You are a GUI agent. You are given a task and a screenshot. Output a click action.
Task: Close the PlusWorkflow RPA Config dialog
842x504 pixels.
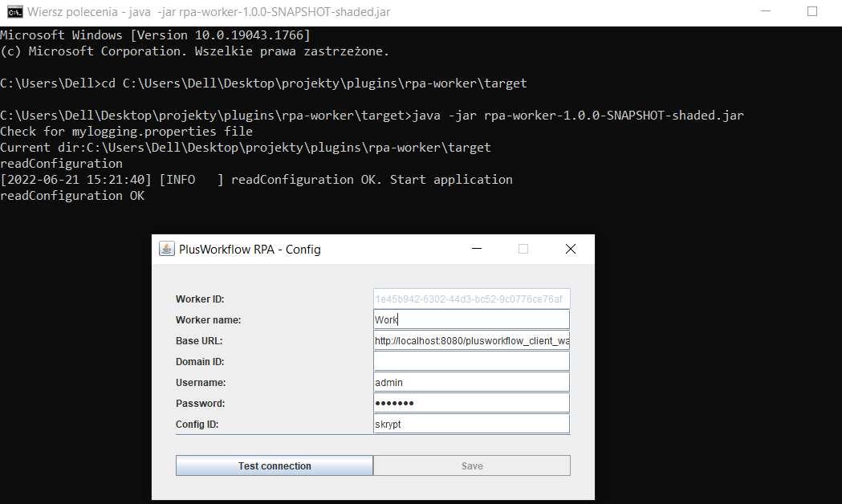pyautogui.click(x=570, y=249)
